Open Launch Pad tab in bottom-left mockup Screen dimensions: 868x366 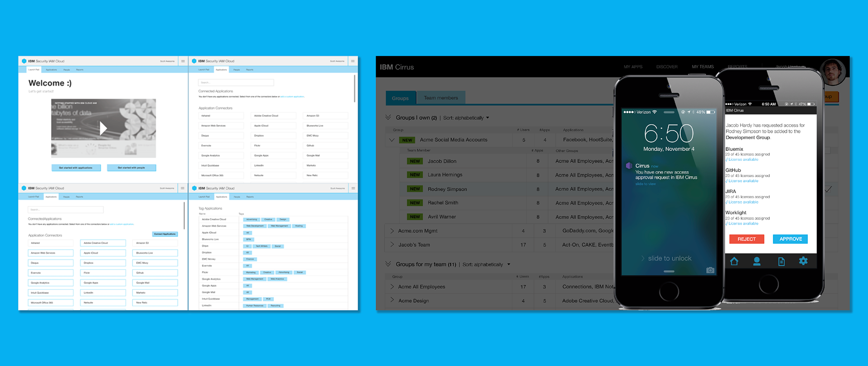(33, 197)
